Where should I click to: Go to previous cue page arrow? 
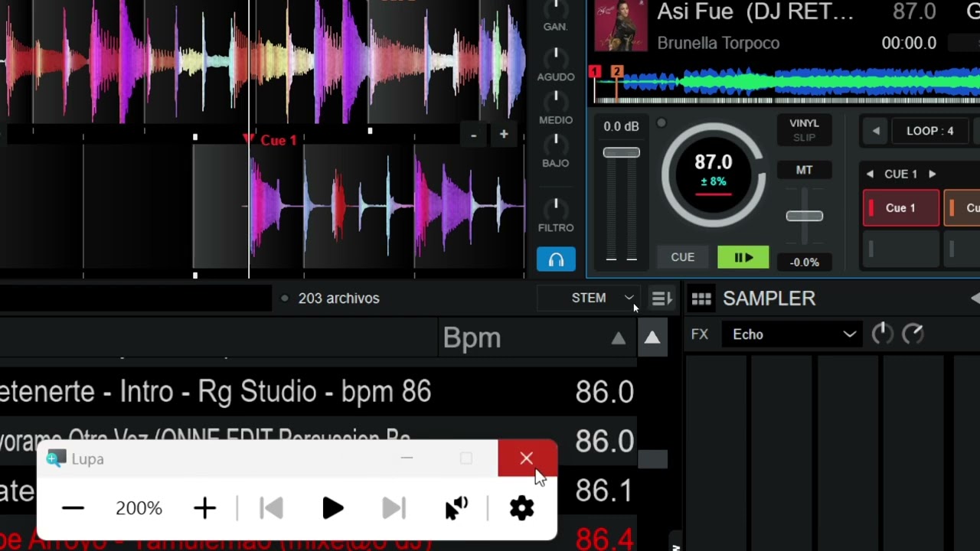(870, 174)
